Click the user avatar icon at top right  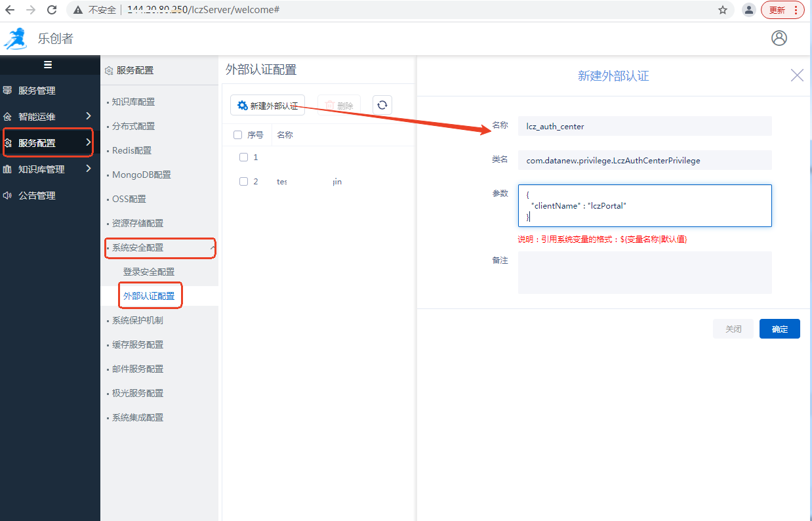click(x=779, y=38)
